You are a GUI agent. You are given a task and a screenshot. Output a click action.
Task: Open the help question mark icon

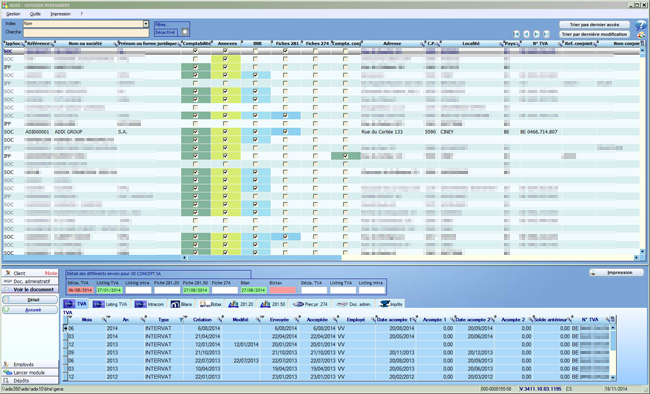click(x=641, y=25)
